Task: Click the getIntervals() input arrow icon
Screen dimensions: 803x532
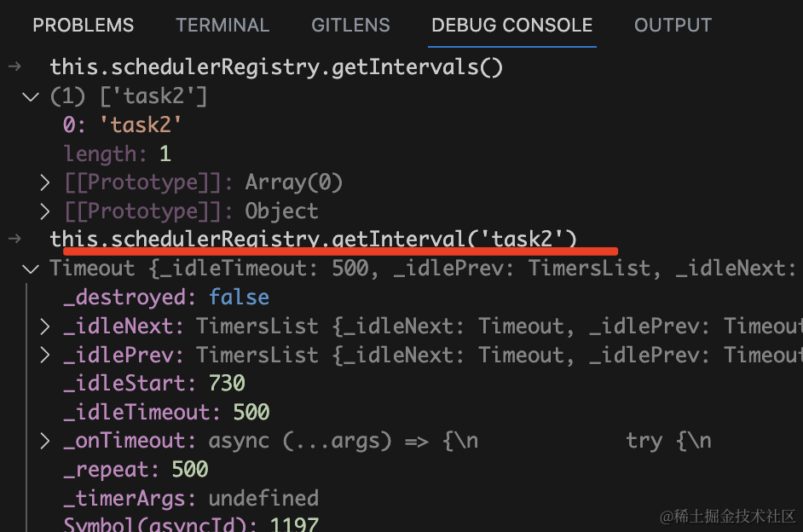Action: tap(14, 66)
